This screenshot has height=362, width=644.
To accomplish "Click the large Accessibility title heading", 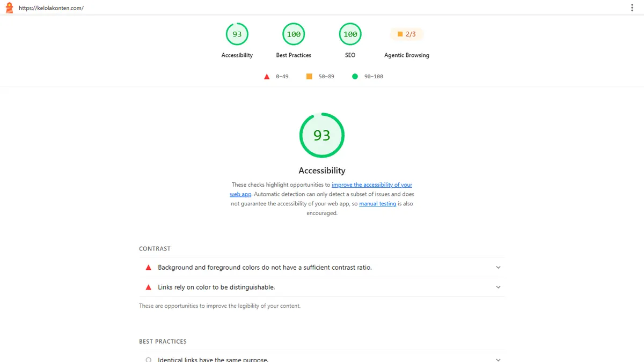I will coord(322,171).
